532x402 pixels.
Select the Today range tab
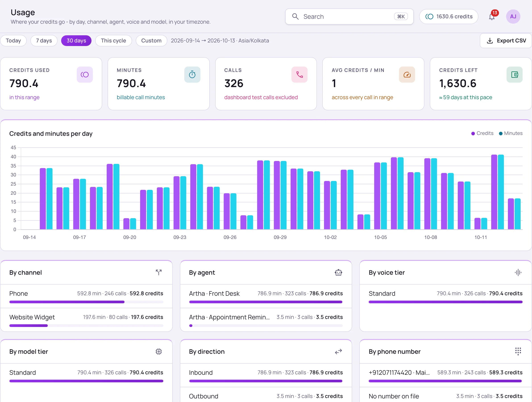click(13, 41)
